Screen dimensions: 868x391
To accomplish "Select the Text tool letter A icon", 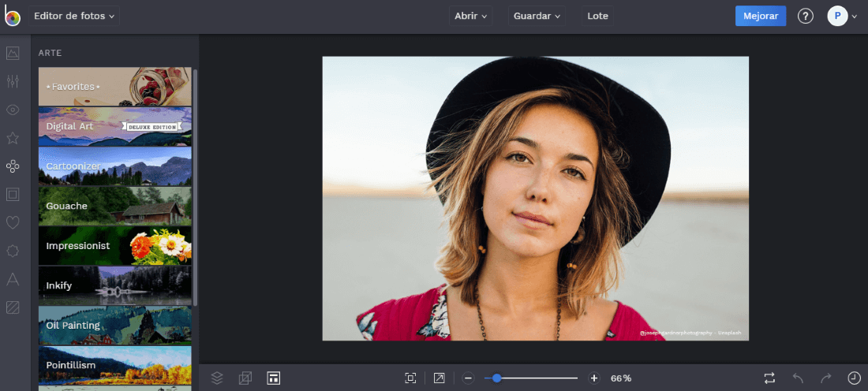I will 13,279.
